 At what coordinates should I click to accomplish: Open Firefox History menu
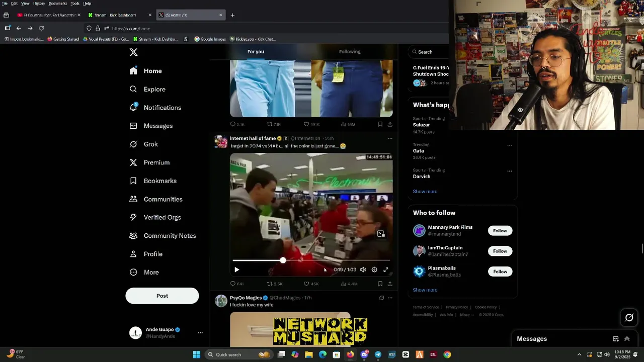(x=39, y=4)
